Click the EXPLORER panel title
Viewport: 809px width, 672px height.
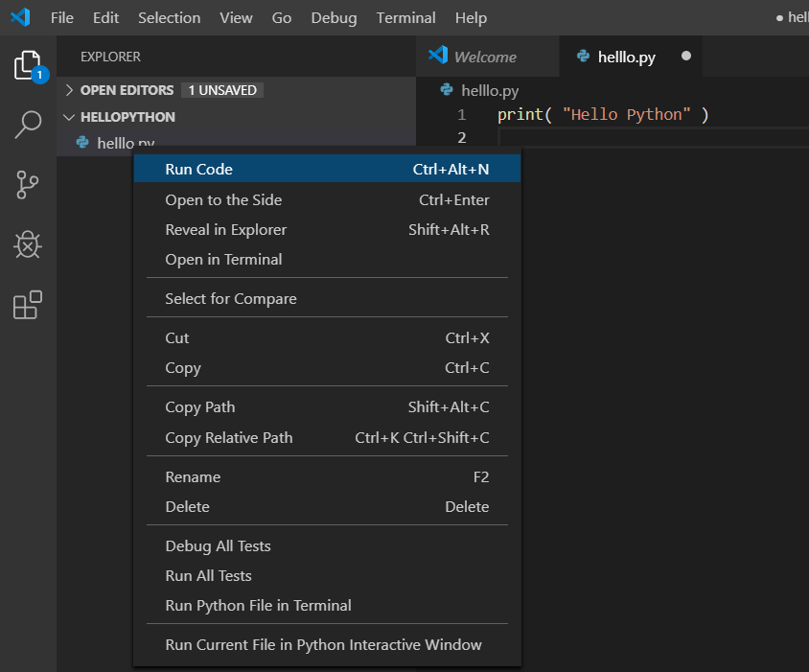click(x=110, y=57)
